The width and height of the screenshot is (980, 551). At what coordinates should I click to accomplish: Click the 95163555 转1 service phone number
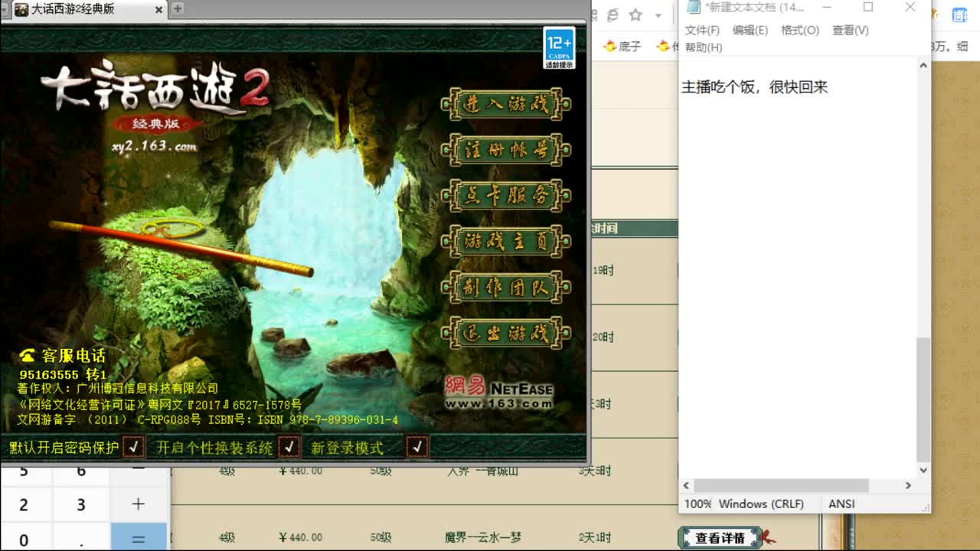(x=63, y=375)
